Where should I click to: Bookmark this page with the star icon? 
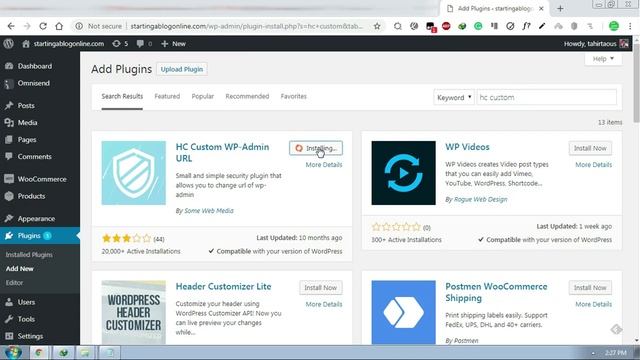click(x=377, y=26)
